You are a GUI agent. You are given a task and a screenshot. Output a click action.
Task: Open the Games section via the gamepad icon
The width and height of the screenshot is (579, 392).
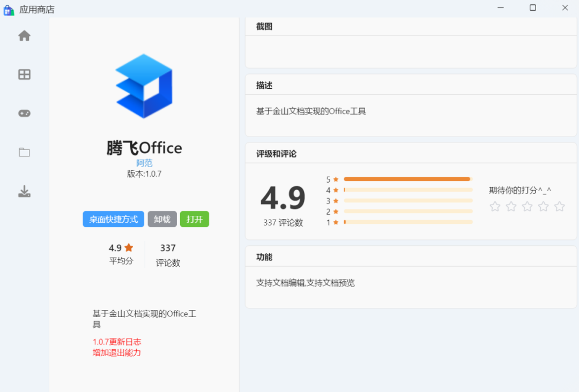pos(24,113)
